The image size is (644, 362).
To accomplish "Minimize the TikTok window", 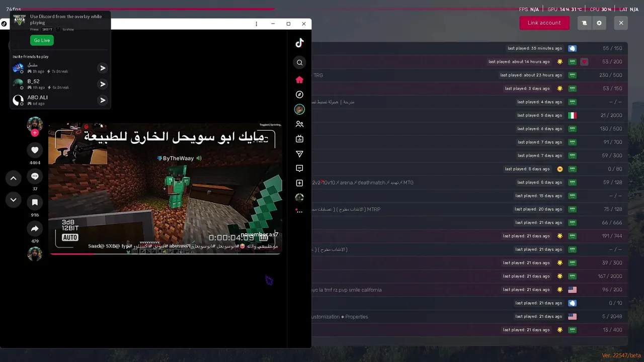I will (273, 24).
